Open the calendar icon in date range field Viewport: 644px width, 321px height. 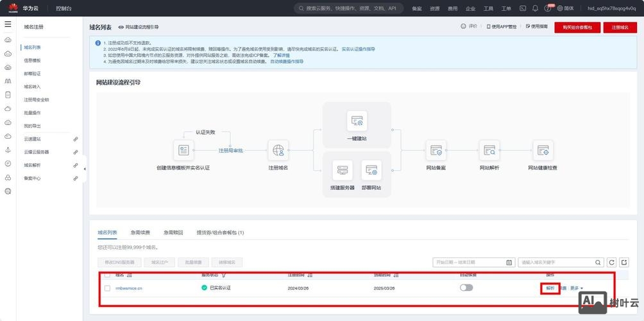point(509,262)
